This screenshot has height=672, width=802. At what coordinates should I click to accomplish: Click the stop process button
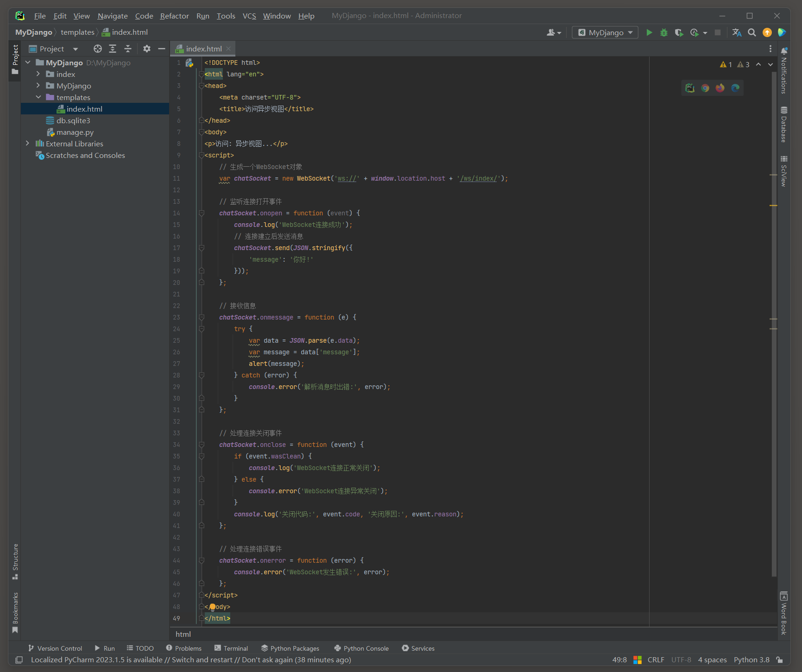click(718, 32)
